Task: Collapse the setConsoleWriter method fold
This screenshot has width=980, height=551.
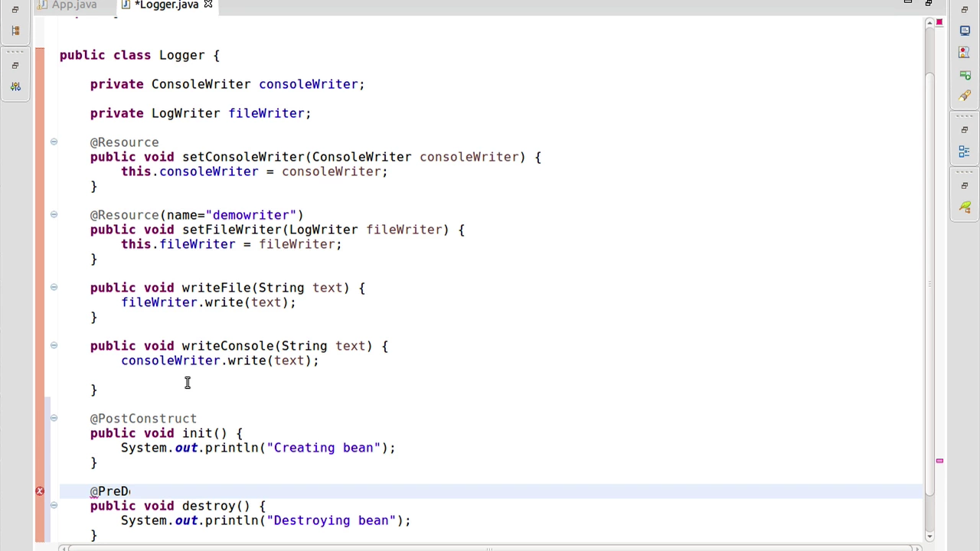Action: click(x=54, y=142)
